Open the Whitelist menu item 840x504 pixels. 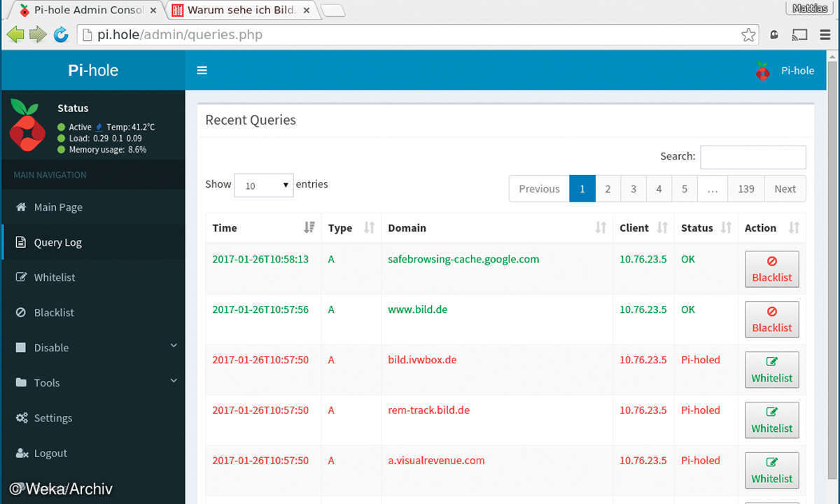(x=93, y=277)
